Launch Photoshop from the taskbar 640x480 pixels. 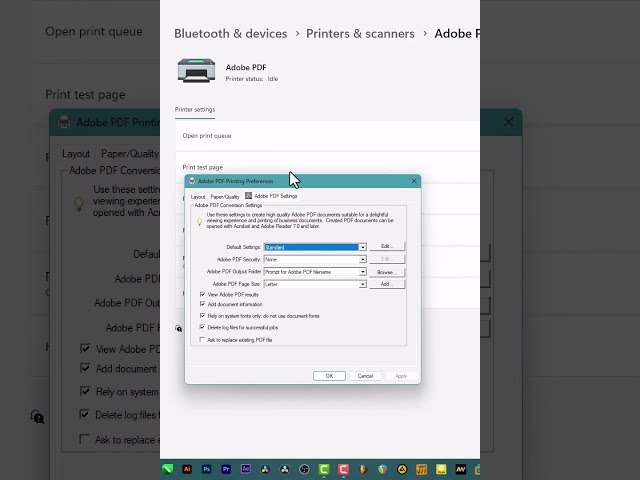point(207,469)
